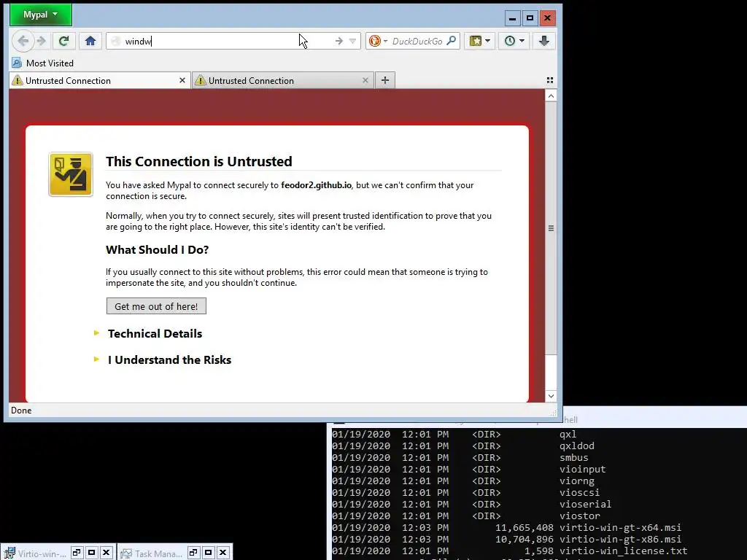Click the 'vioscsi' directory entry

[x=580, y=492]
